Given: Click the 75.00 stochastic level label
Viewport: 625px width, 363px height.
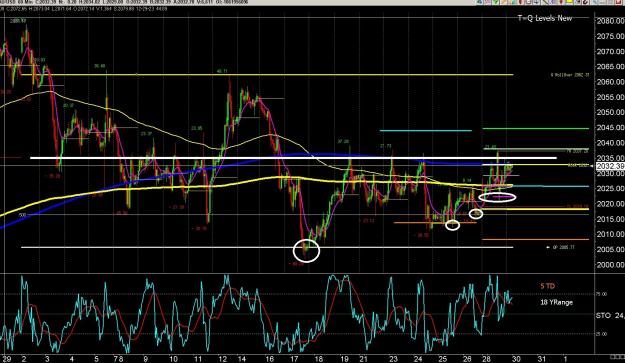Looking at the screenshot, I should pyautogui.click(x=602, y=294).
